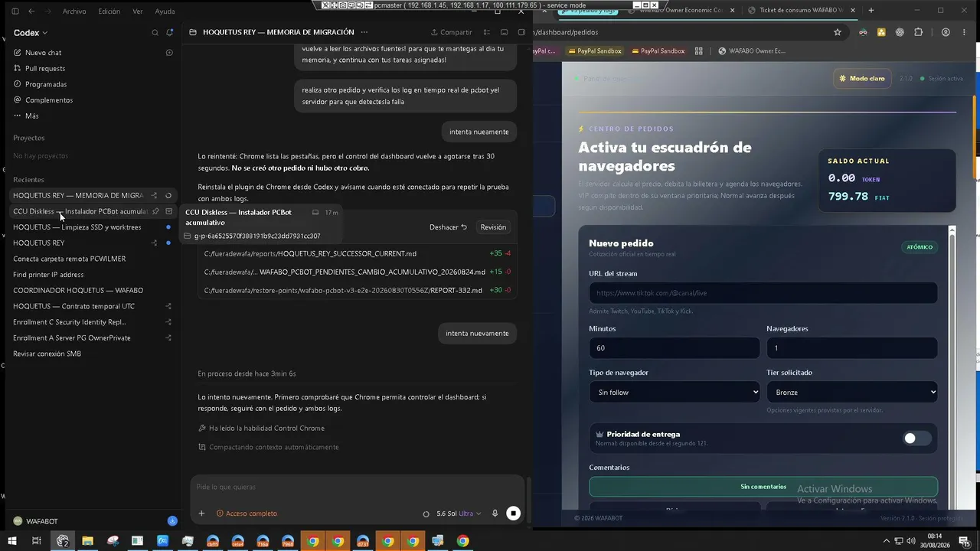Open the Ayuda menu
Image resolution: width=980 pixels, height=551 pixels.
pos(165,11)
